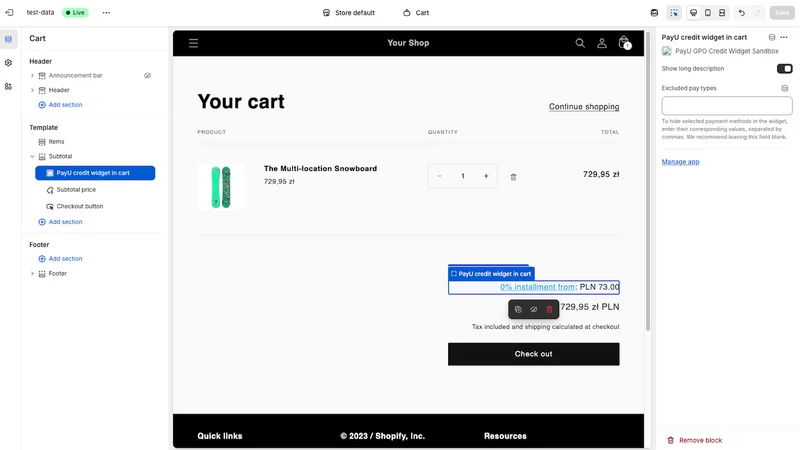Click PayU GPO Credit Widget Sandbox app icon

666,51
